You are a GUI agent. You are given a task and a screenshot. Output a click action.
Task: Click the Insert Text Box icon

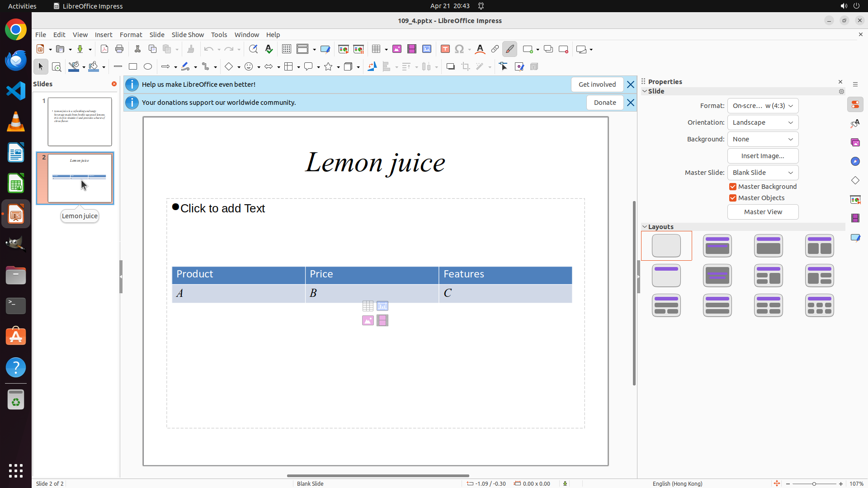tap(445, 49)
